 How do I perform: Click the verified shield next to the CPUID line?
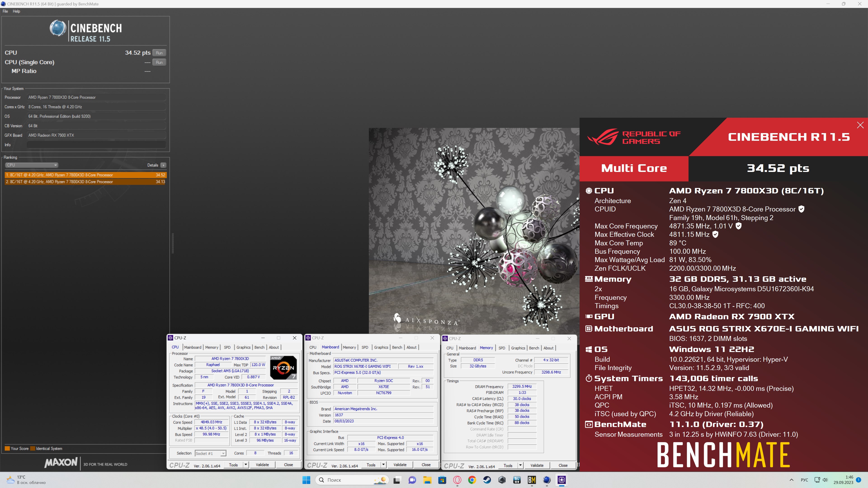802,209
